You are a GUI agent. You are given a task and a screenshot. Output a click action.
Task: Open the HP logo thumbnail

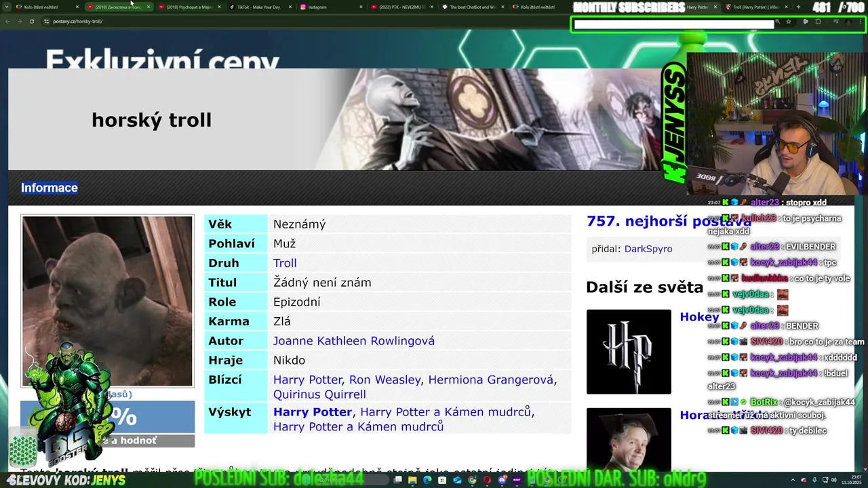[x=629, y=352]
